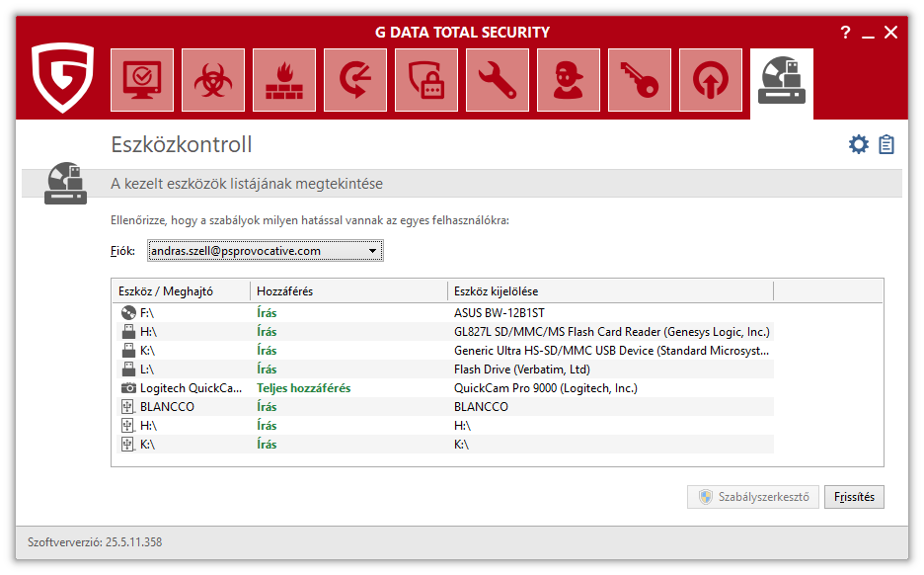Click the disc icon of the F:\ drive
This screenshot has width=924, height=575.
128,312
